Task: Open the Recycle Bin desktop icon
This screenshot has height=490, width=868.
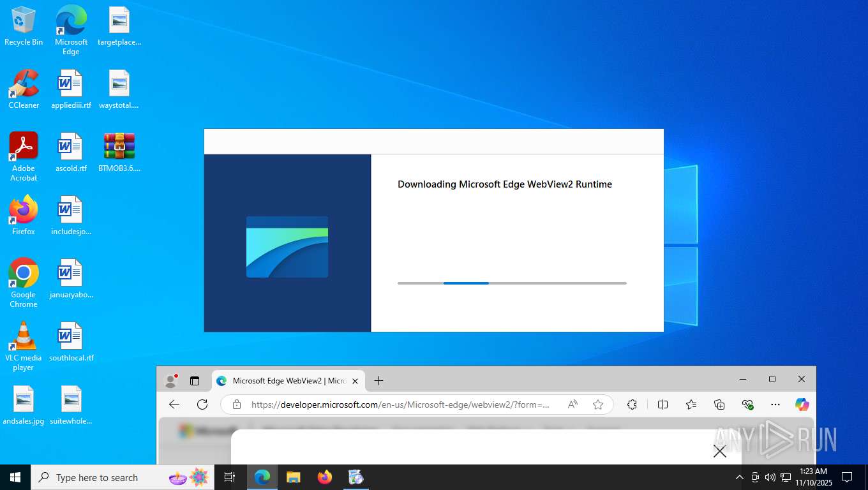Action: click(x=24, y=26)
